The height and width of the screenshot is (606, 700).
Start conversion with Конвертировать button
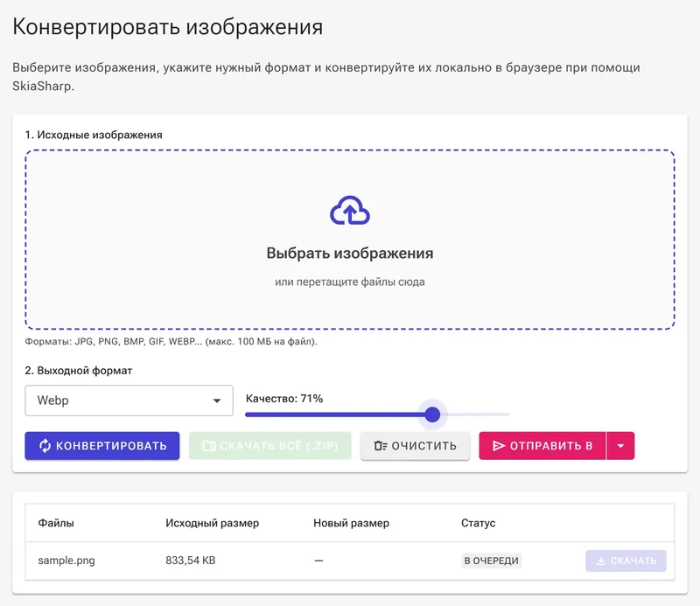(102, 446)
